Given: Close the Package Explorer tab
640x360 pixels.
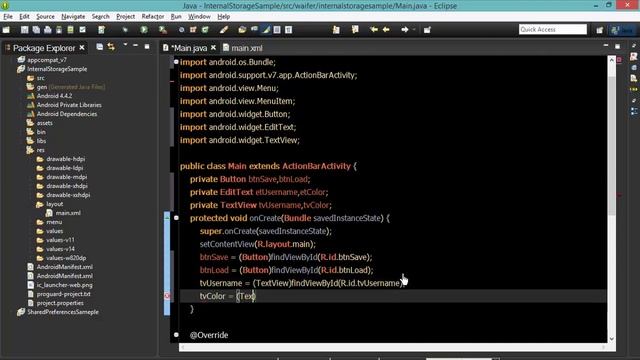Looking at the screenshot, I should (82, 48).
